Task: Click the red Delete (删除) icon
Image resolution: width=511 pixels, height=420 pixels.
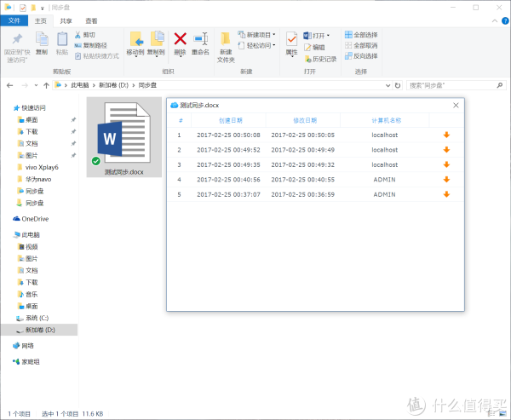Action: pos(180,39)
